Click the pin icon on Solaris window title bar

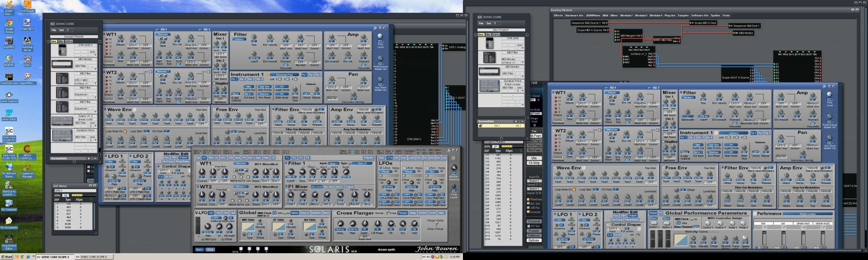coord(448,150)
